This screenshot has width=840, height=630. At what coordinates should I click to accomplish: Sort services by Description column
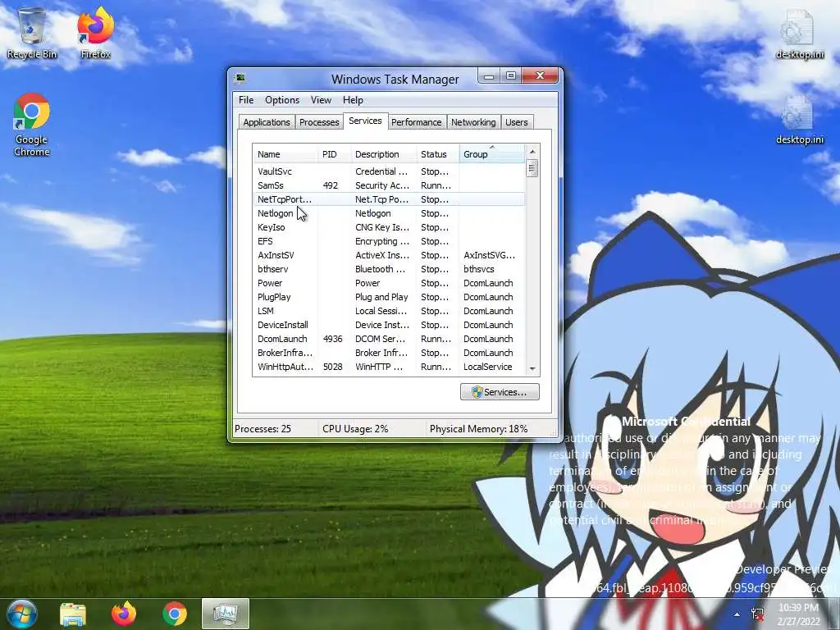click(x=384, y=154)
